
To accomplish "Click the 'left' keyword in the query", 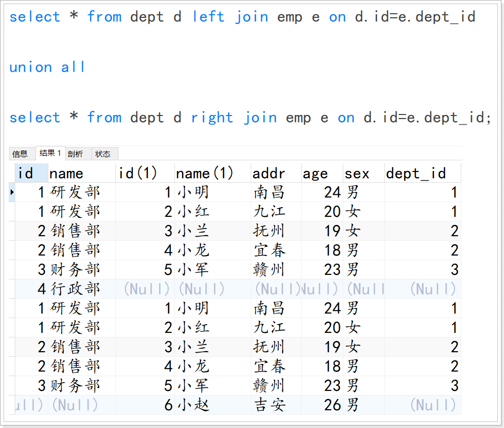I will pyautogui.click(x=209, y=17).
